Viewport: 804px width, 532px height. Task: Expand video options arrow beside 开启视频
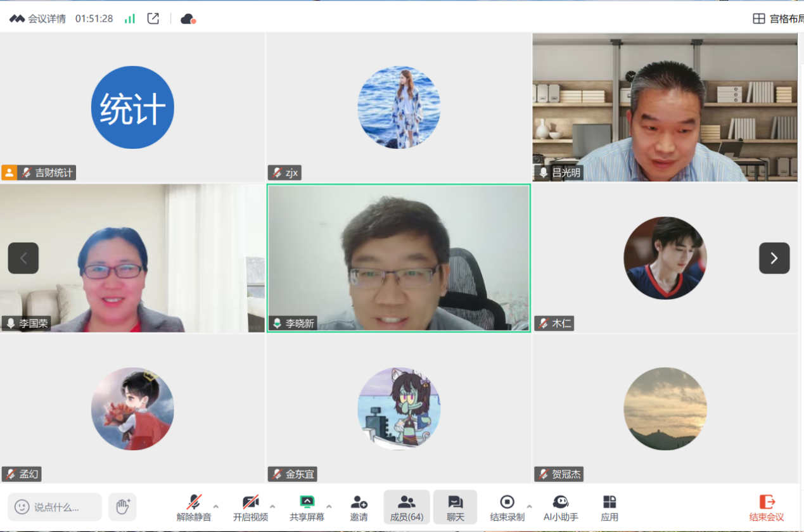pos(272,507)
